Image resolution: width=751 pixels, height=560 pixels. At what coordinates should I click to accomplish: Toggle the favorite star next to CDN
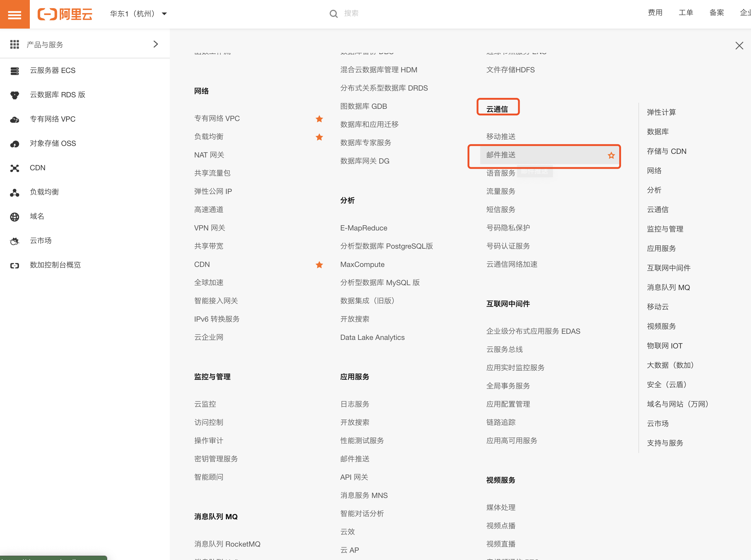click(319, 265)
